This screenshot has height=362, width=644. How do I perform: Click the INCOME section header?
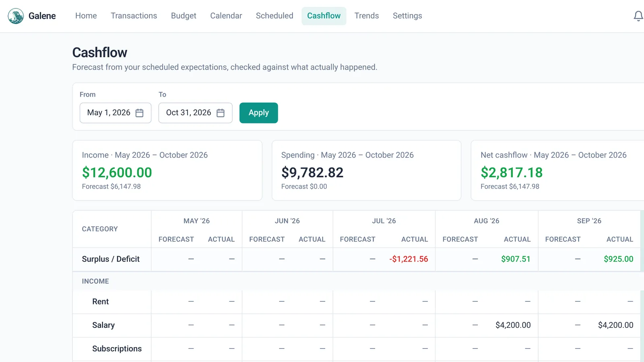tap(95, 282)
